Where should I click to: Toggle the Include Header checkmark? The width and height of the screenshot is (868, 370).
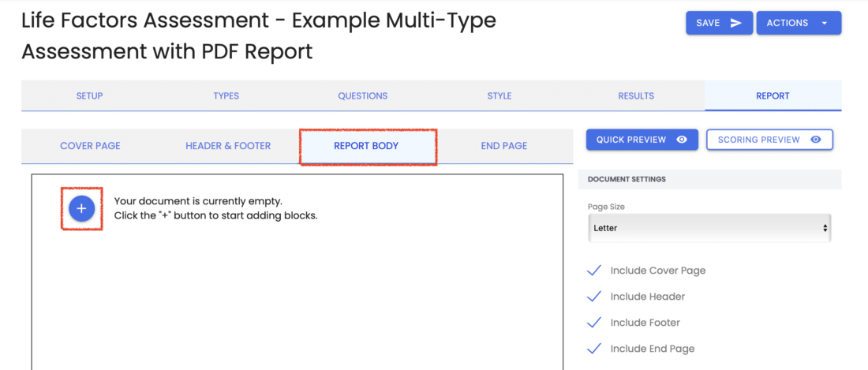click(594, 297)
